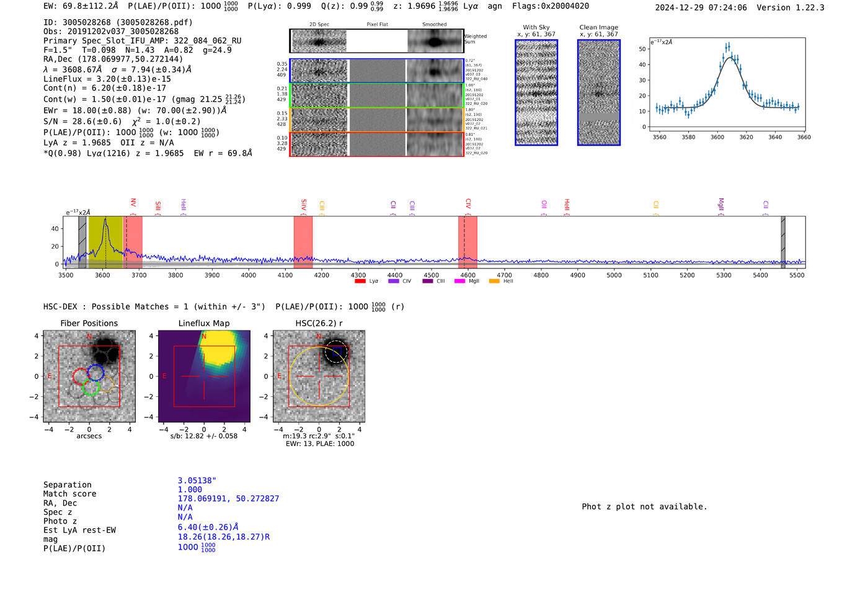Click the 'Flags:0x20004020' text

(x=551, y=6)
